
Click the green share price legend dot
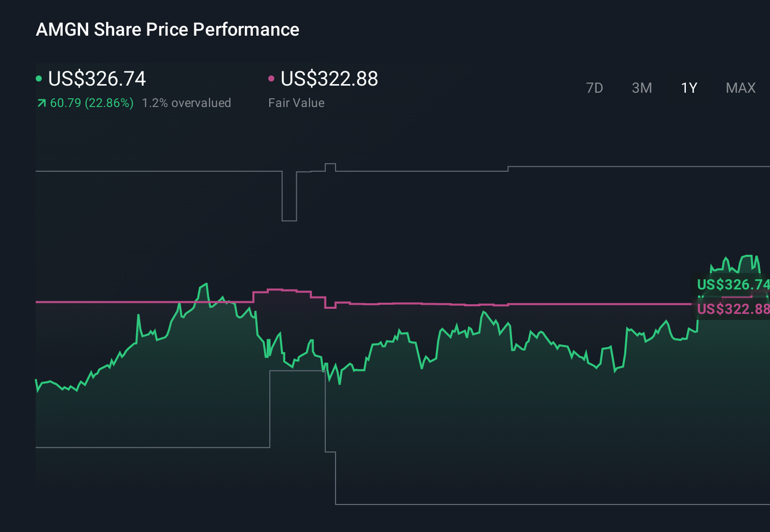point(39,78)
